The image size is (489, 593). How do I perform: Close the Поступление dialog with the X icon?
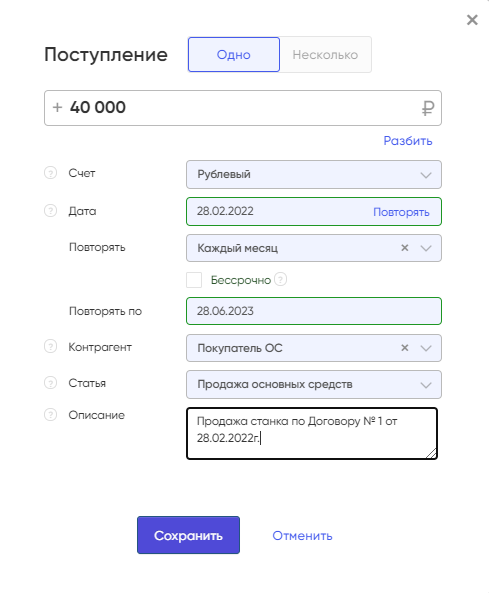[x=472, y=20]
